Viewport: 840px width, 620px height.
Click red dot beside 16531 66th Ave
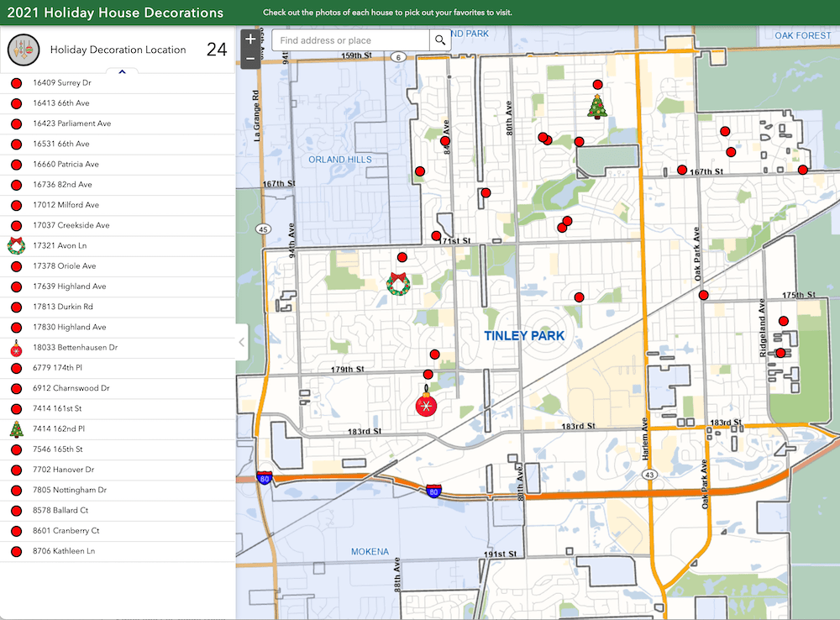tap(17, 144)
